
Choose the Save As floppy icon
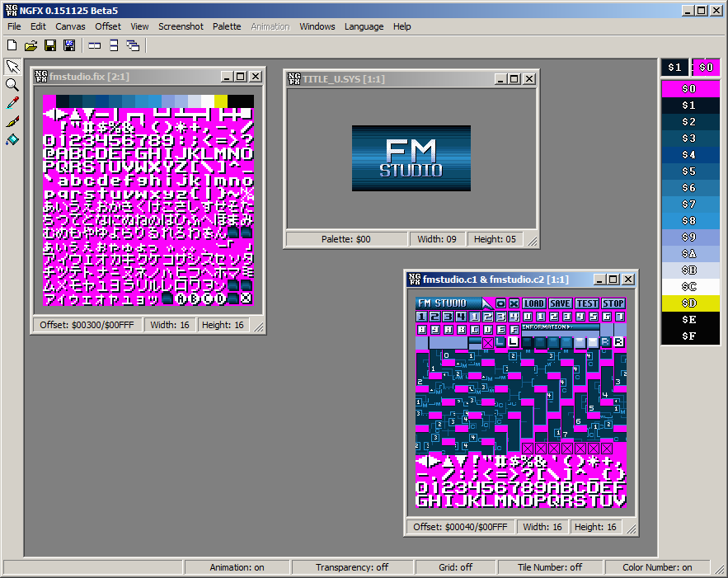coord(69,45)
